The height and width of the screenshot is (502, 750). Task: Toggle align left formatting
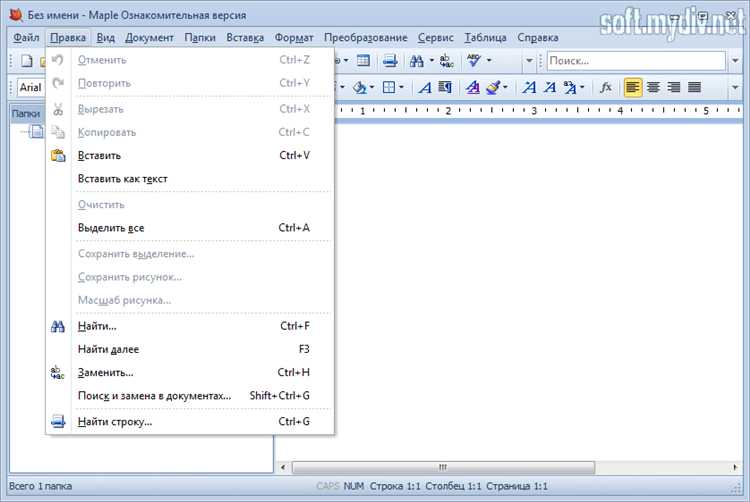(633, 87)
